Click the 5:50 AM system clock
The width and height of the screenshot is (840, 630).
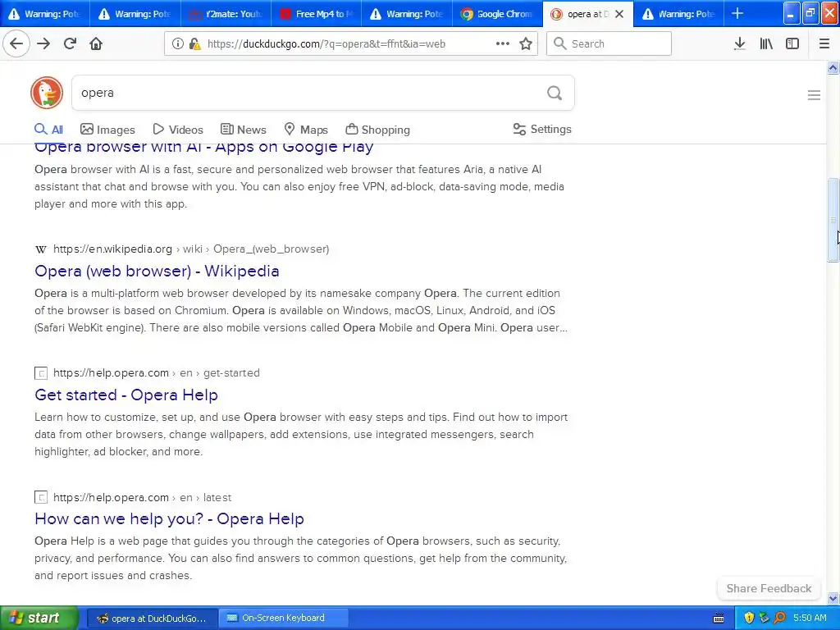[x=810, y=618]
